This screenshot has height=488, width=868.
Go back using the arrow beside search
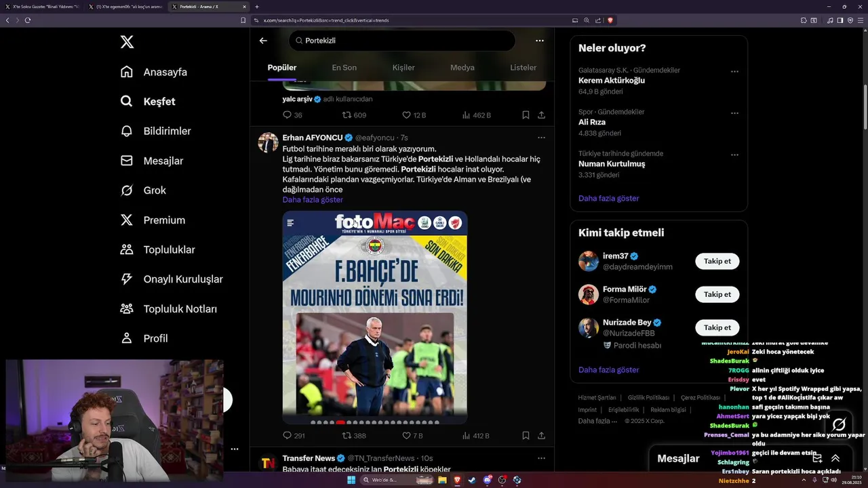tap(263, 41)
